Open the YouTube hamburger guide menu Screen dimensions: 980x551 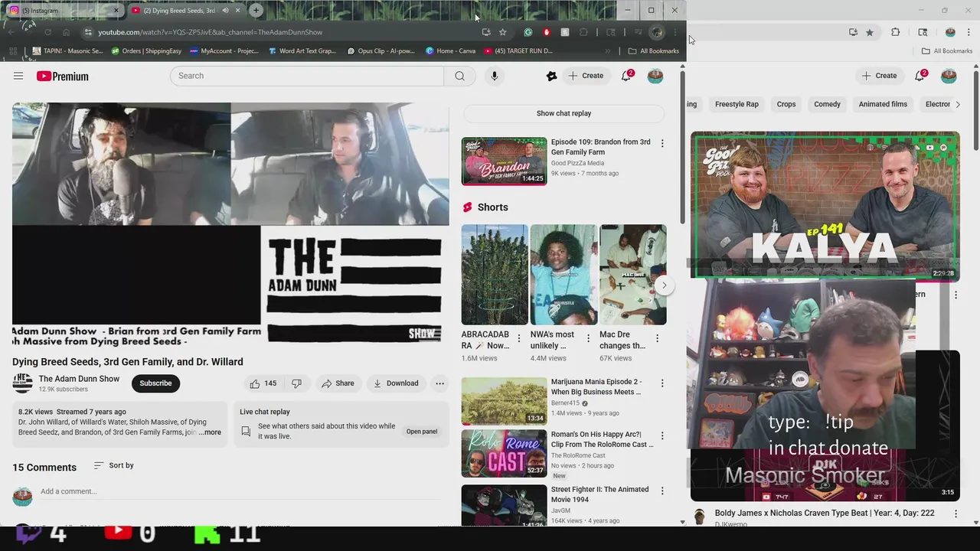pos(18,76)
